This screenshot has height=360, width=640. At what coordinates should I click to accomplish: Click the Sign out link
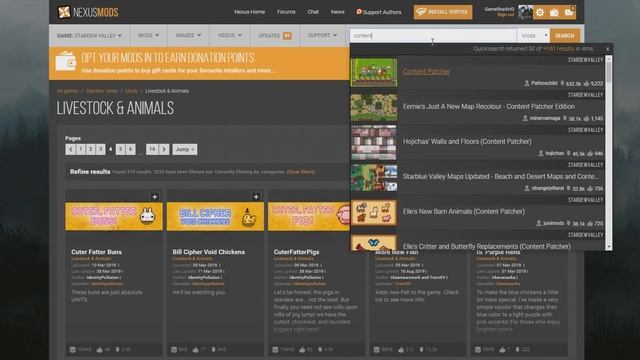506,15
